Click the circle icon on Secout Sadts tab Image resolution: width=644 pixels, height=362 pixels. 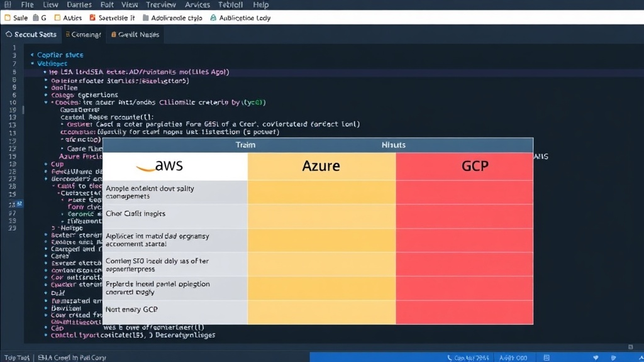tap(9, 35)
